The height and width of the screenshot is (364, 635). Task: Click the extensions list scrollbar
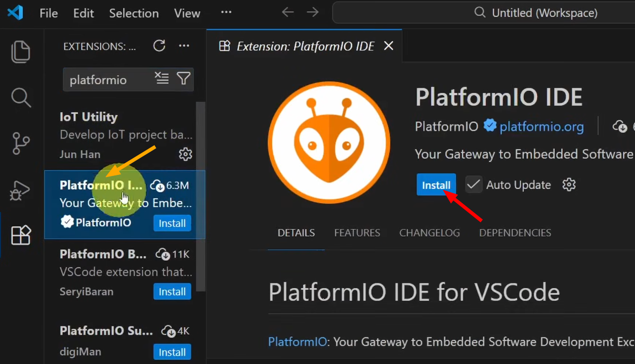click(x=200, y=197)
